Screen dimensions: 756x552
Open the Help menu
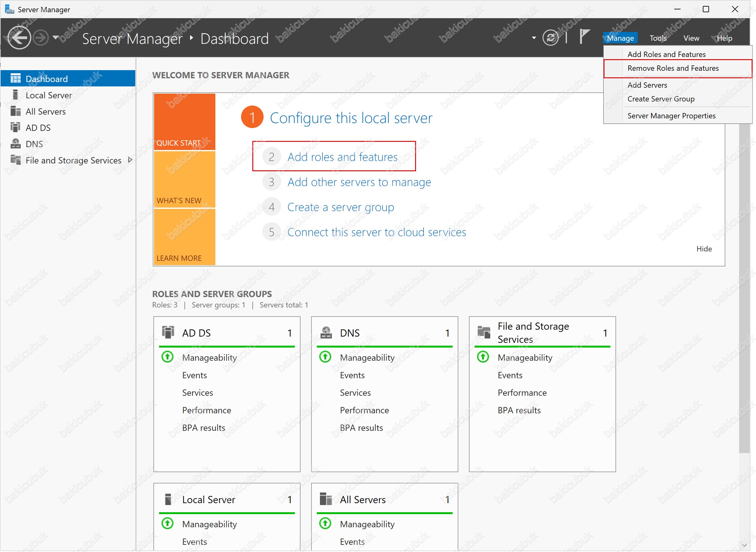[724, 38]
